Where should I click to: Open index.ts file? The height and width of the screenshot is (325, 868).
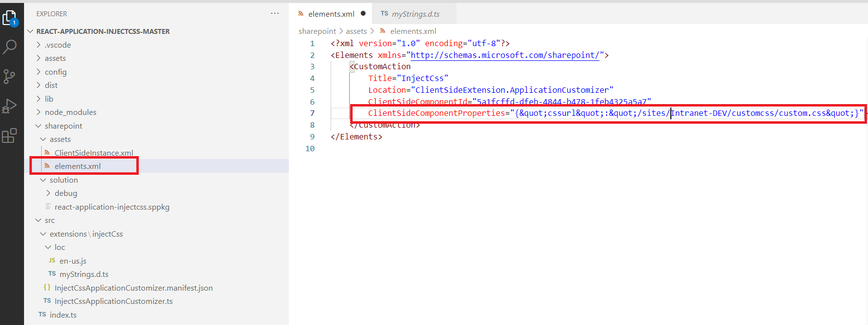(x=63, y=315)
